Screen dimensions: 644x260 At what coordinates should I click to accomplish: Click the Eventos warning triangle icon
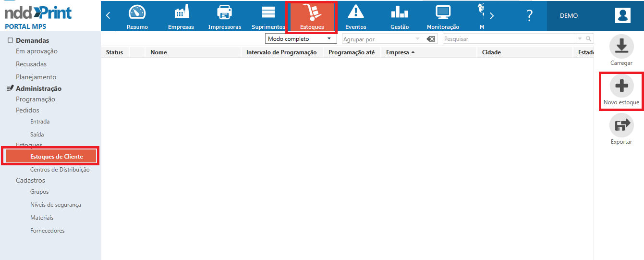pos(355,12)
